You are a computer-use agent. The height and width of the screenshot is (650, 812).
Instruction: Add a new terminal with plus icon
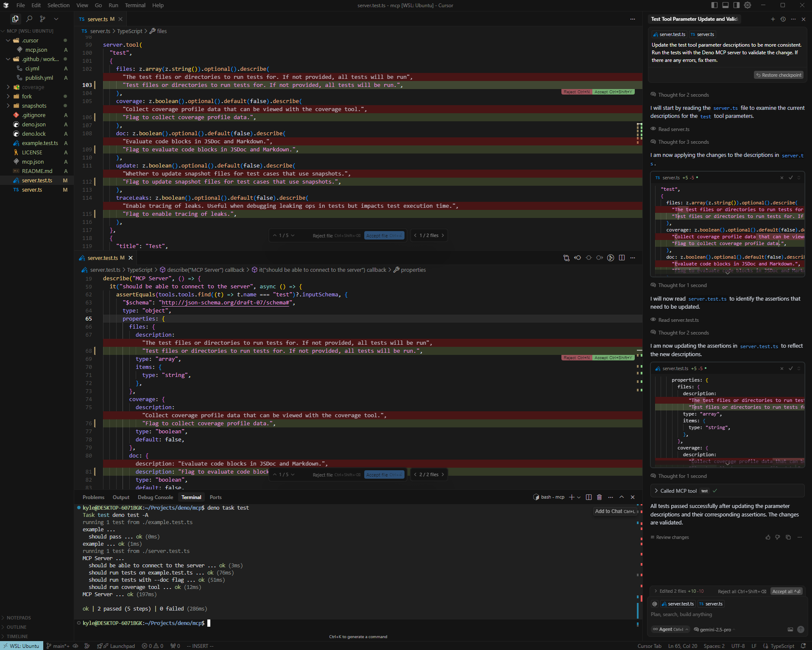[571, 497]
